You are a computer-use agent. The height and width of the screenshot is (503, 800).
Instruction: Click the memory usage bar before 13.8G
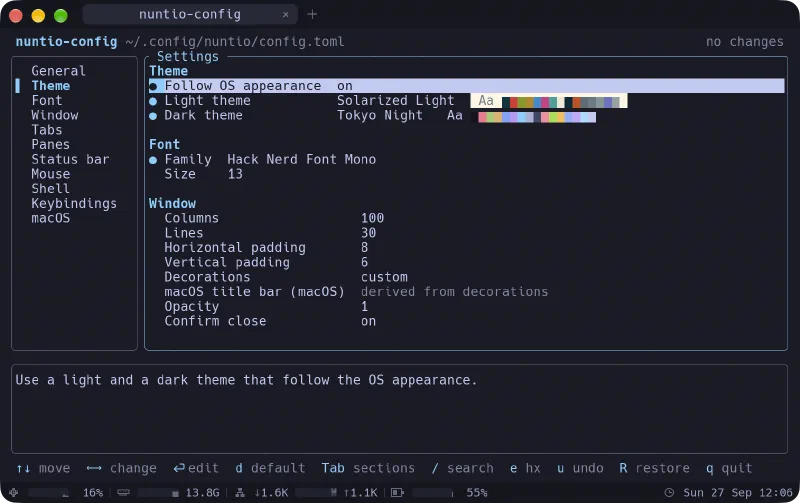158,493
